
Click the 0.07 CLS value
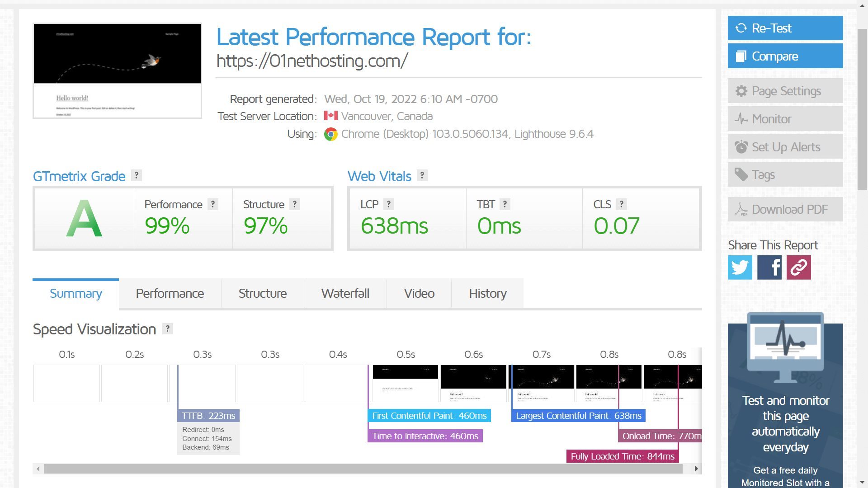pos(617,226)
